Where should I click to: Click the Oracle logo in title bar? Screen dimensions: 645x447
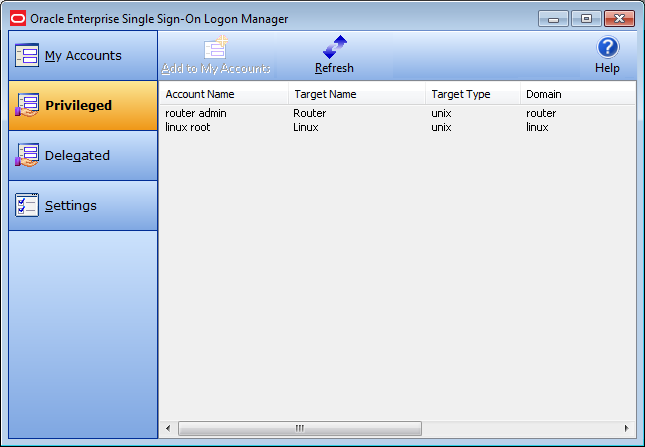(x=18, y=19)
